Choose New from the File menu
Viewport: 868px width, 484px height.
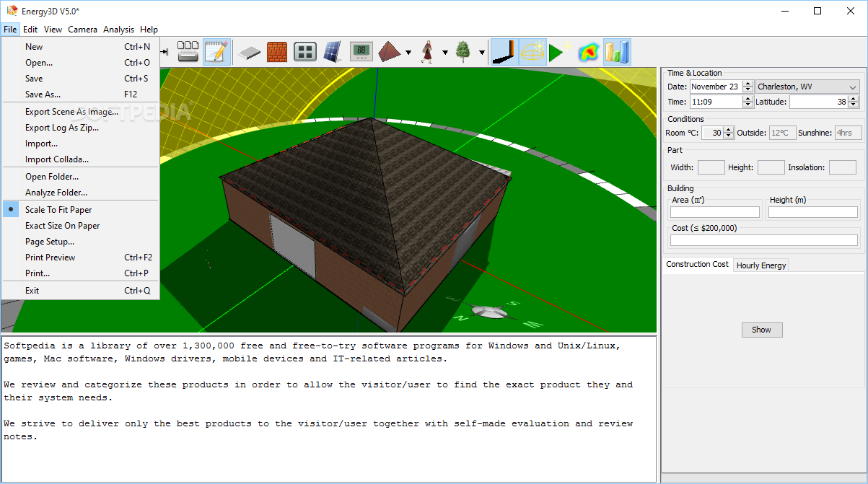pos(80,47)
